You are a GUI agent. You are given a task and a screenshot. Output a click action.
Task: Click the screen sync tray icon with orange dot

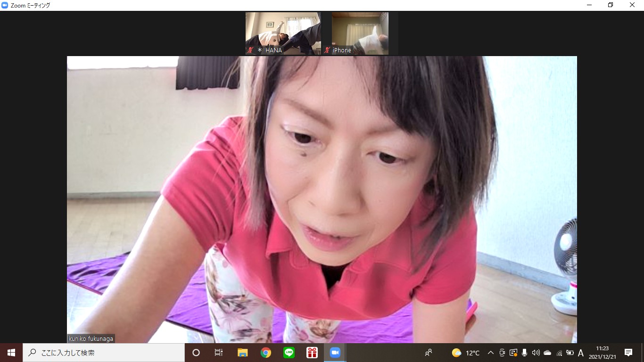513,353
